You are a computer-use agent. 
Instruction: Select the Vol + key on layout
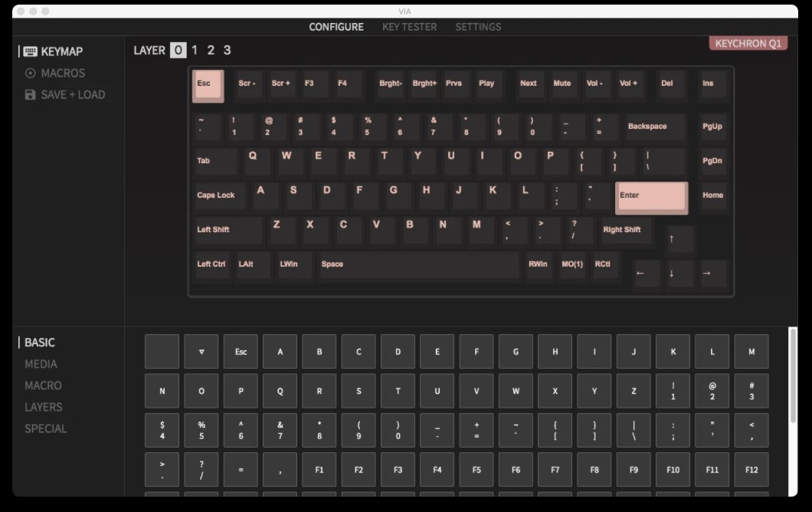630,84
